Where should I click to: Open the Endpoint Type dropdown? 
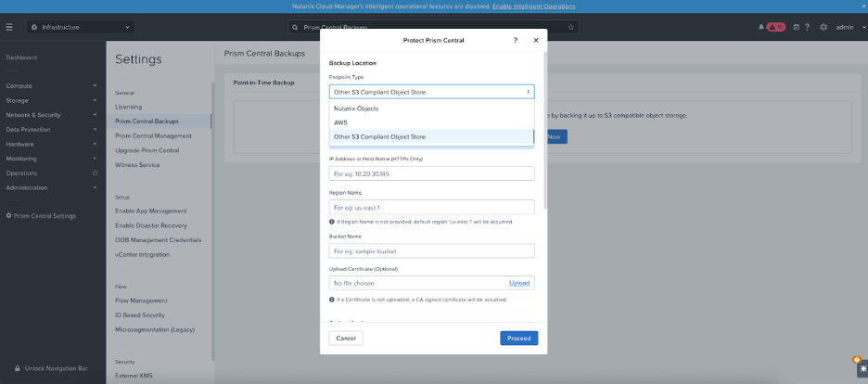coord(431,92)
